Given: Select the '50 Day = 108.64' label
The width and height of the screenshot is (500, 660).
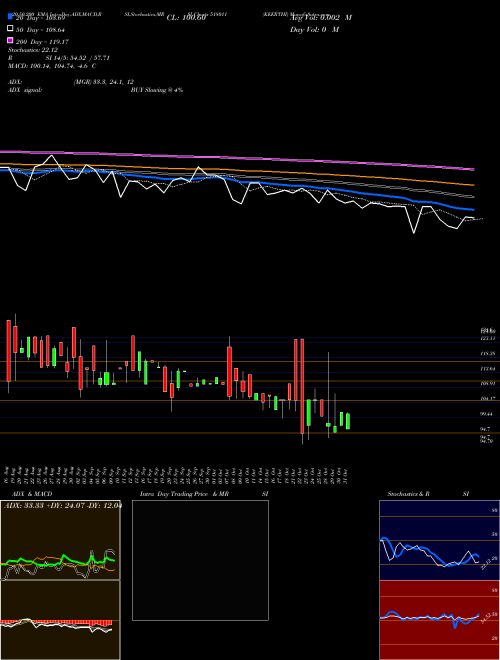Looking at the screenshot, I should 40,30.
